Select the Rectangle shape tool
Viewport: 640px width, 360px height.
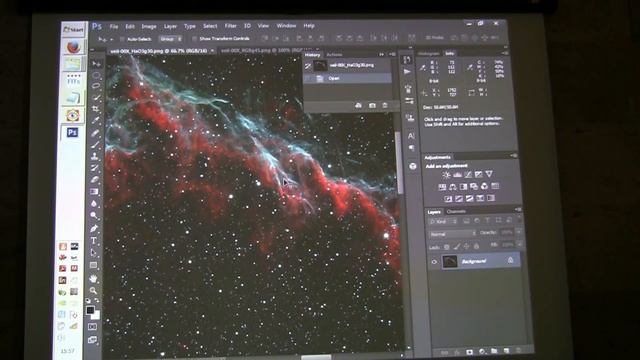click(x=93, y=265)
